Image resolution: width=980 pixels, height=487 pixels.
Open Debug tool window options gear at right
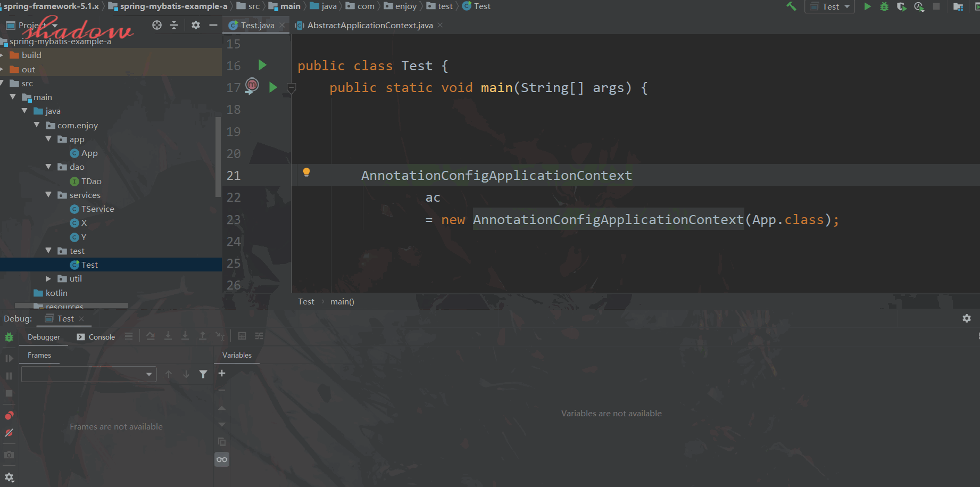tap(967, 318)
